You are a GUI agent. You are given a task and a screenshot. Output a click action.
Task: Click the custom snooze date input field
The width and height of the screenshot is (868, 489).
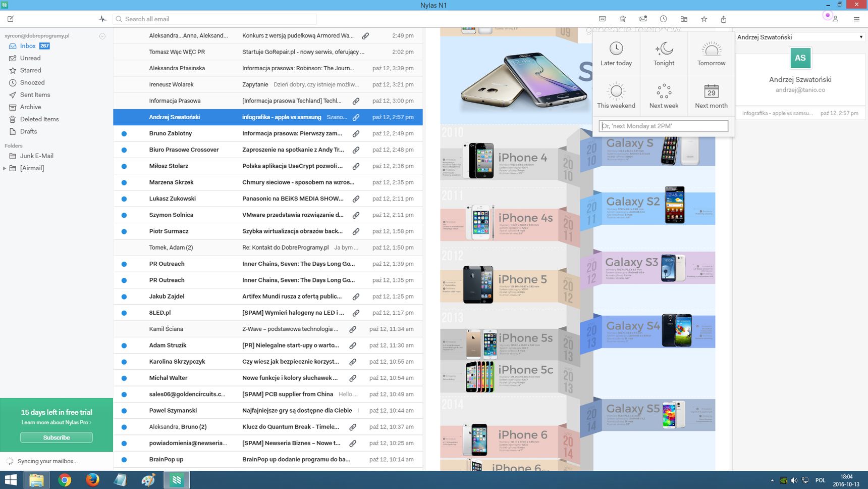pyautogui.click(x=664, y=126)
